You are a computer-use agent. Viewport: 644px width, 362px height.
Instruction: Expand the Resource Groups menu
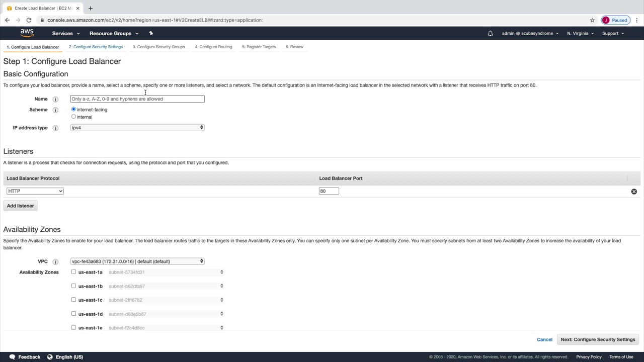click(x=114, y=34)
